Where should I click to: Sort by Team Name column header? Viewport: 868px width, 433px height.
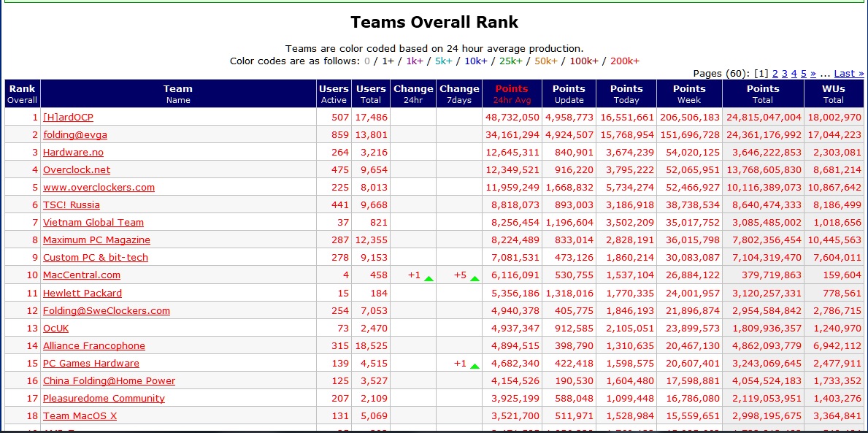coord(178,93)
